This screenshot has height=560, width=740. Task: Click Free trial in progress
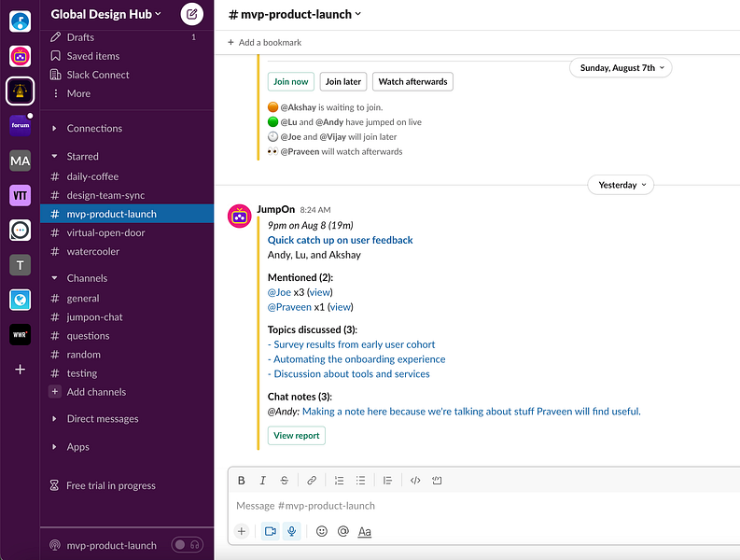click(103, 485)
